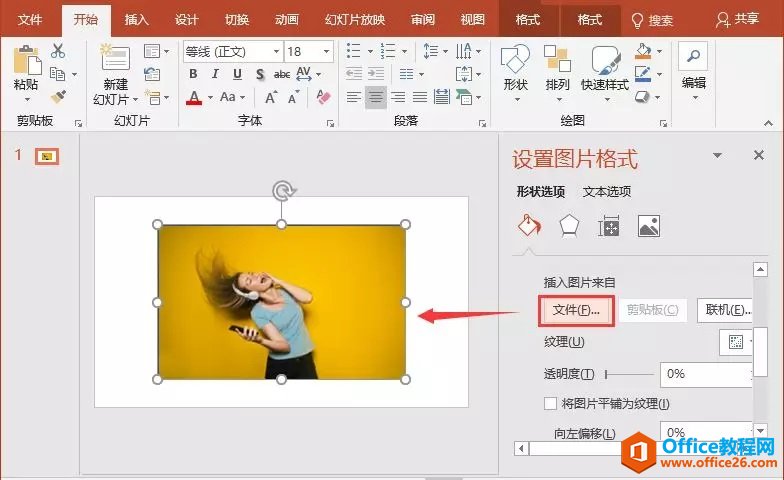Click the Format Painter brush icon
This screenshot has height=480, width=784.
(x=58, y=97)
